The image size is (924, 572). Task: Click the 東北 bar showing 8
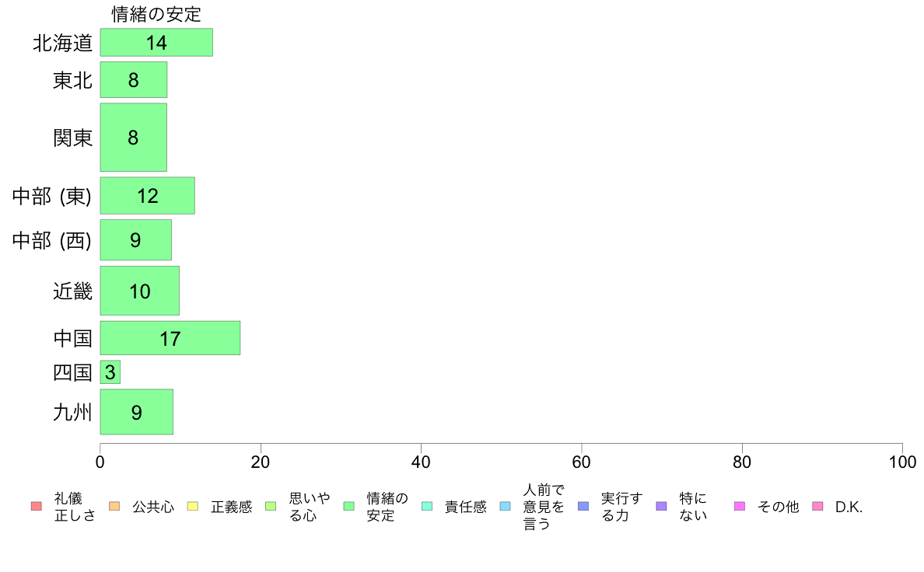pyautogui.click(x=134, y=79)
